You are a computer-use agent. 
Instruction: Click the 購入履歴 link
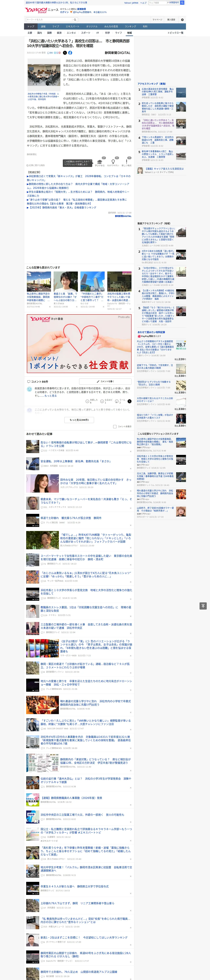pyautogui.click(x=171, y=19)
